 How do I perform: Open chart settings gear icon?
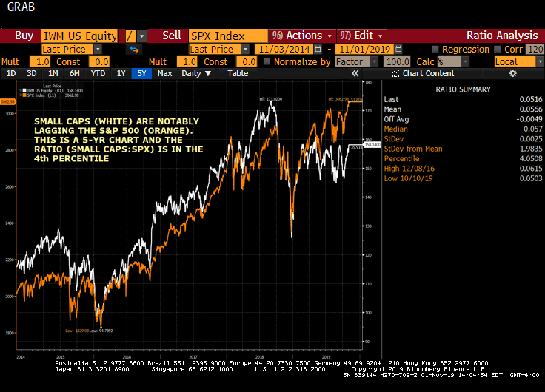click(512, 73)
